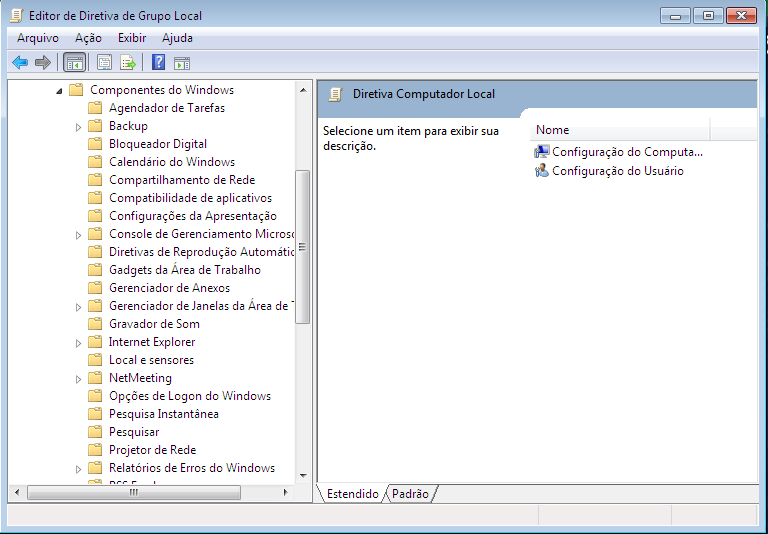The width and height of the screenshot is (768, 534).
Task: Click tree vertical scrollbar up arrow
Action: [303, 90]
